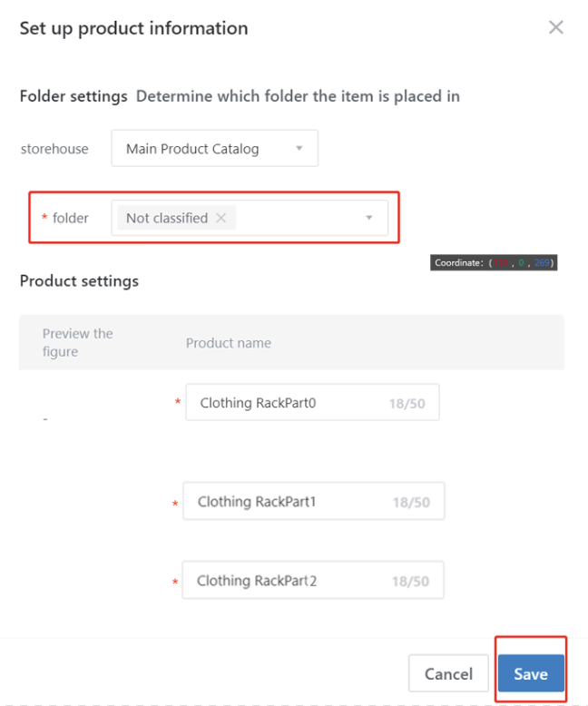Click the 'Product name' column header
Viewport: 588px width, 706px height.
[229, 343]
